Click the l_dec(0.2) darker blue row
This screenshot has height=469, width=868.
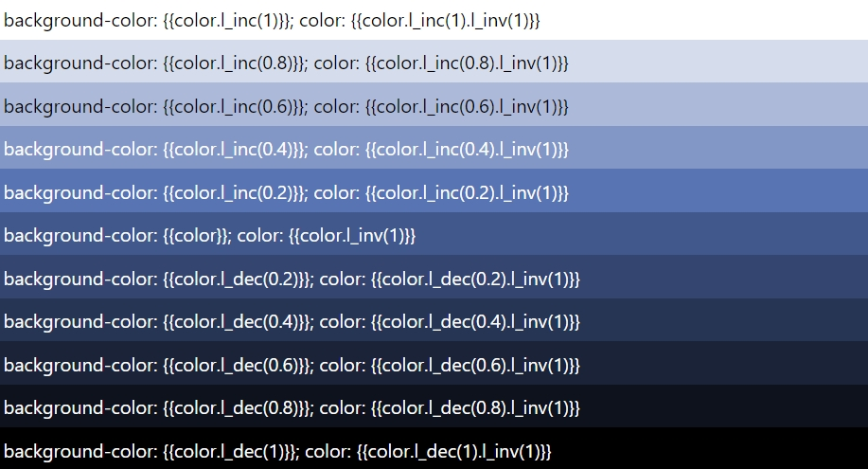coord(434,278)
